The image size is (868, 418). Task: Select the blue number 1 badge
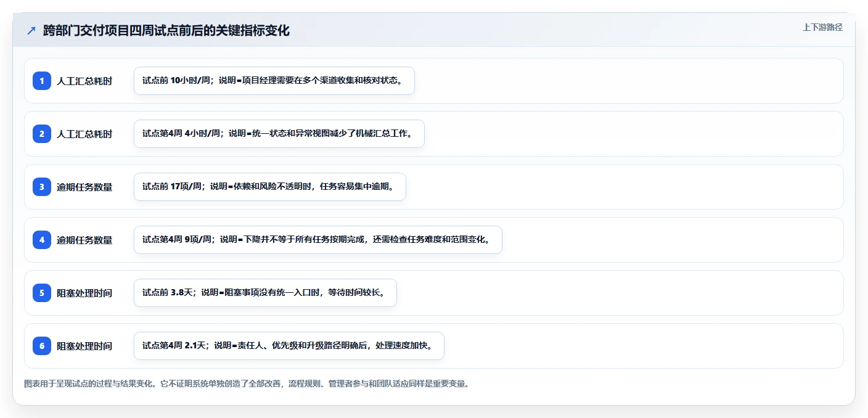pyautogui.click(x=42, y=81)
